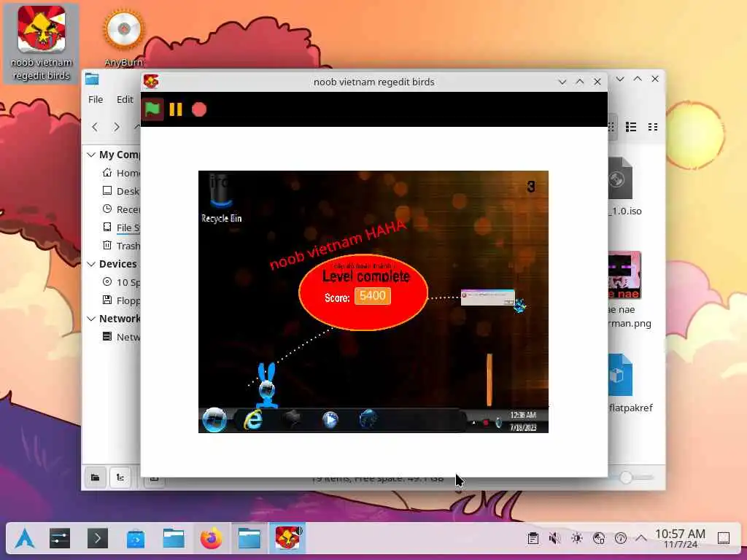747x560 pixels.
Task: Adjust the file manager zoom slider
Action: coord(626,477)
